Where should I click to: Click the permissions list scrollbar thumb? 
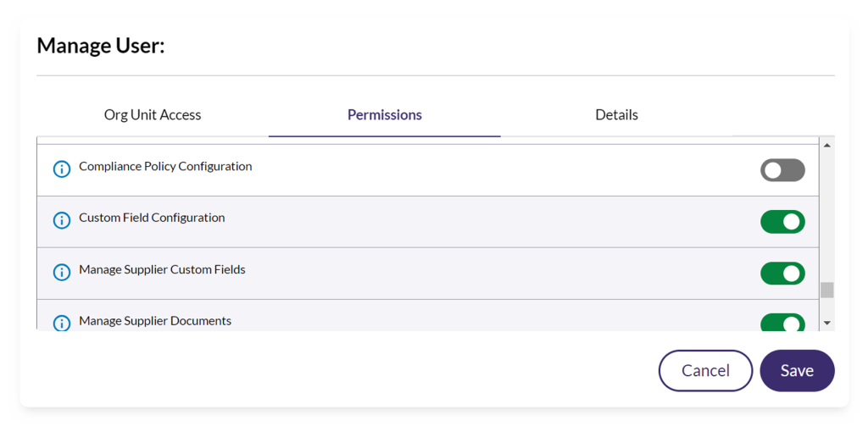tap(827, 290)
